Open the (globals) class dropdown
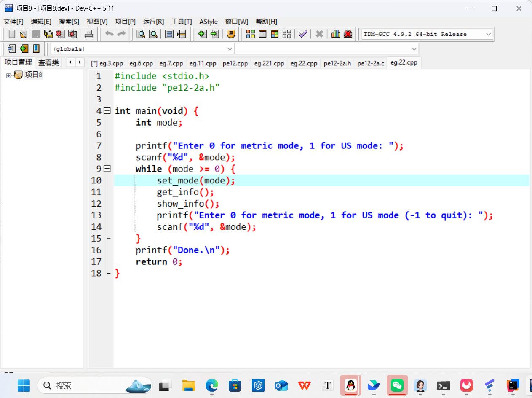This screenshot has height=398, width=532. pos(230,49)
